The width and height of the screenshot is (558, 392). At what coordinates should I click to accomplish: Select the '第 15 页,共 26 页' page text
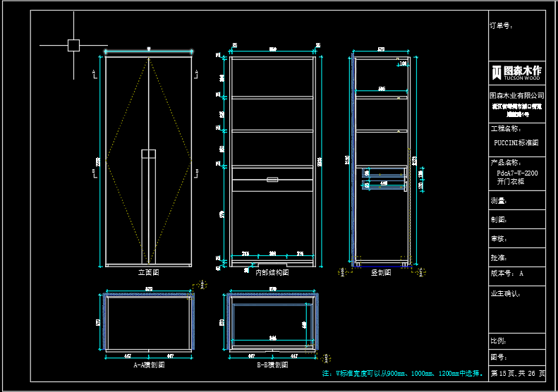coord(518,374)
